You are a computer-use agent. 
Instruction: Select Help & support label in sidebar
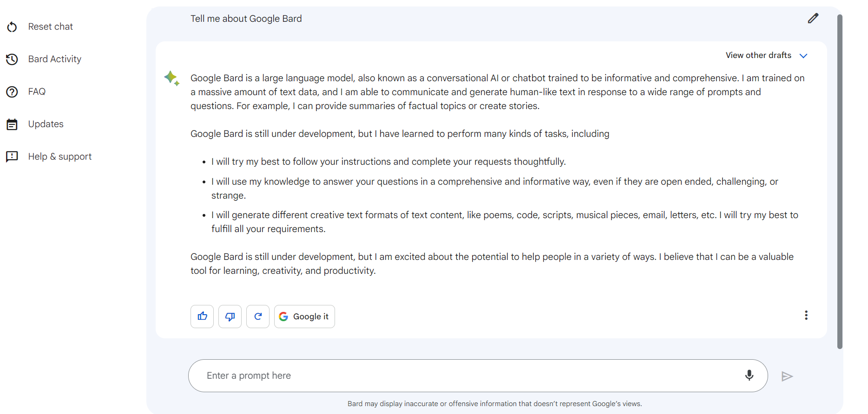tap(60, 156)
